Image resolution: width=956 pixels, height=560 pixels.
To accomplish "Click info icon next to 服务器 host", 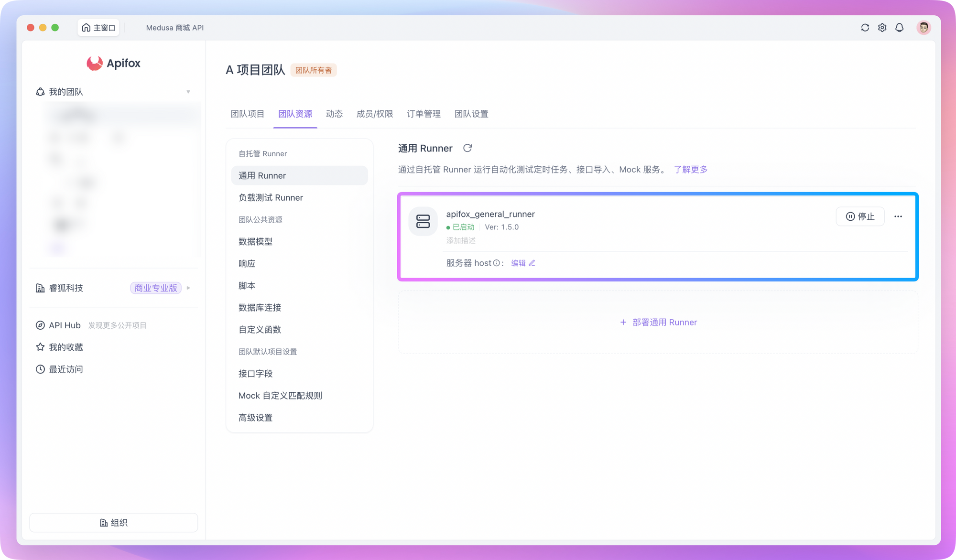I will tap(496, 263).
